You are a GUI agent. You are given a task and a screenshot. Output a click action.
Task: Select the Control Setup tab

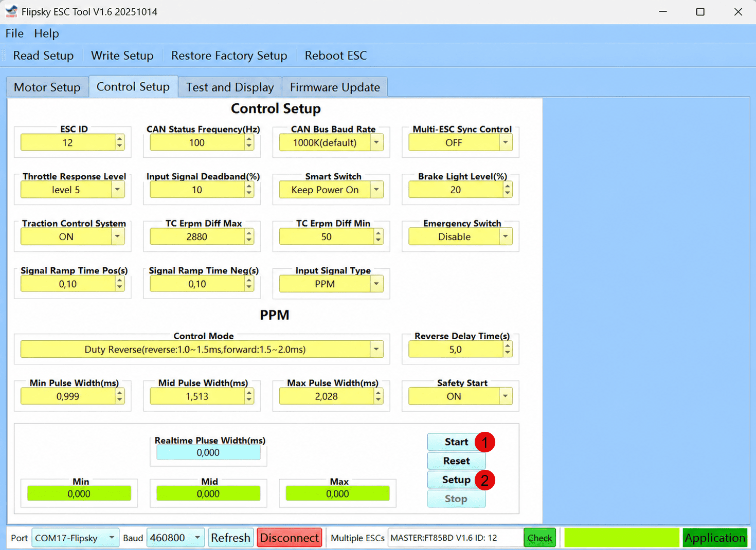tap(133, 86)
